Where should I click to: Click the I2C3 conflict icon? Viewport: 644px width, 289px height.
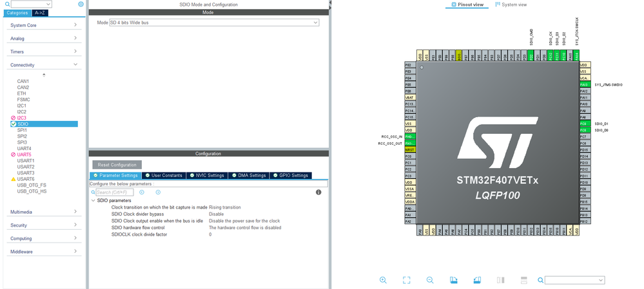[x=14, y=118]
